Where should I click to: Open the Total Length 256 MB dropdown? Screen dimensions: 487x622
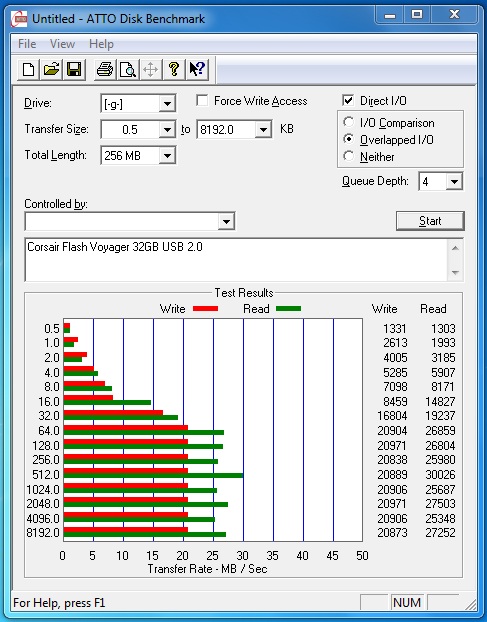(x=168, y=156)
